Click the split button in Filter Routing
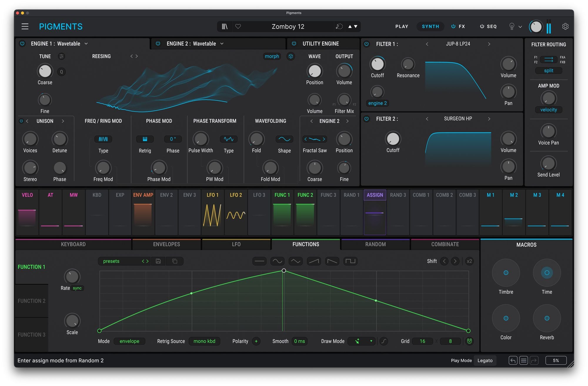 [x=549, y=71]
